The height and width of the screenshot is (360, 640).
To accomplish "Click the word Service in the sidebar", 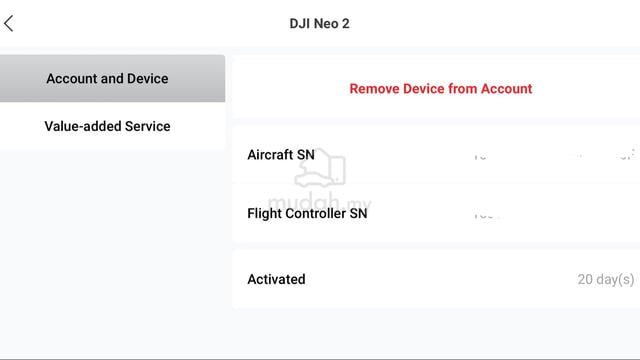I will [x=147, y=126].
